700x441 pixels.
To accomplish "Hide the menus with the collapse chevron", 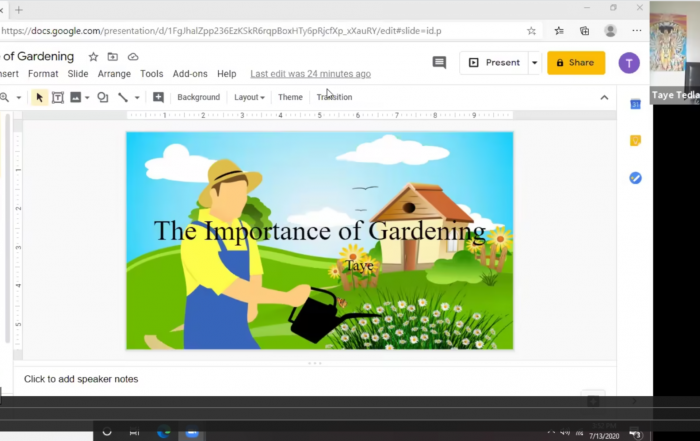I will pos(604,97).
